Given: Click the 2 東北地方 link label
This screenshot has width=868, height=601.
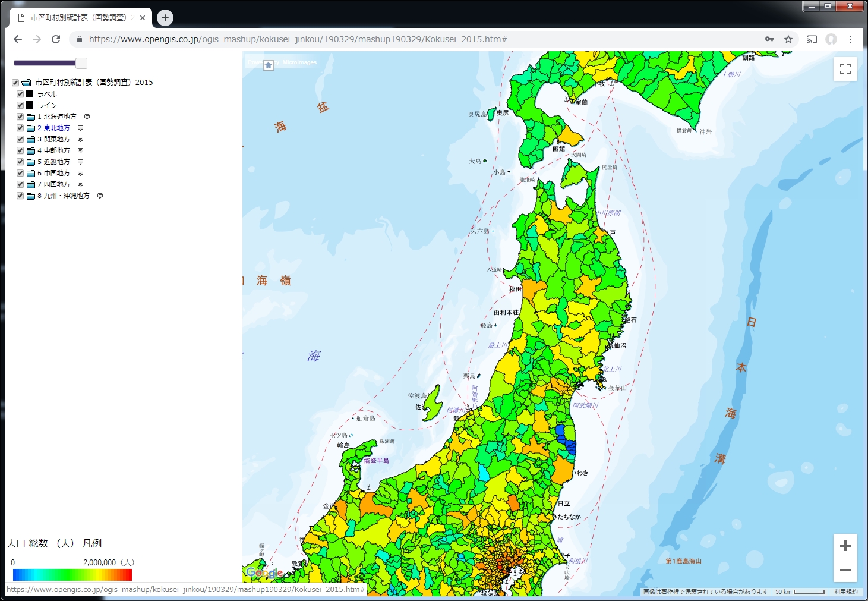Looking at the screenshot, I should [53, 128].
